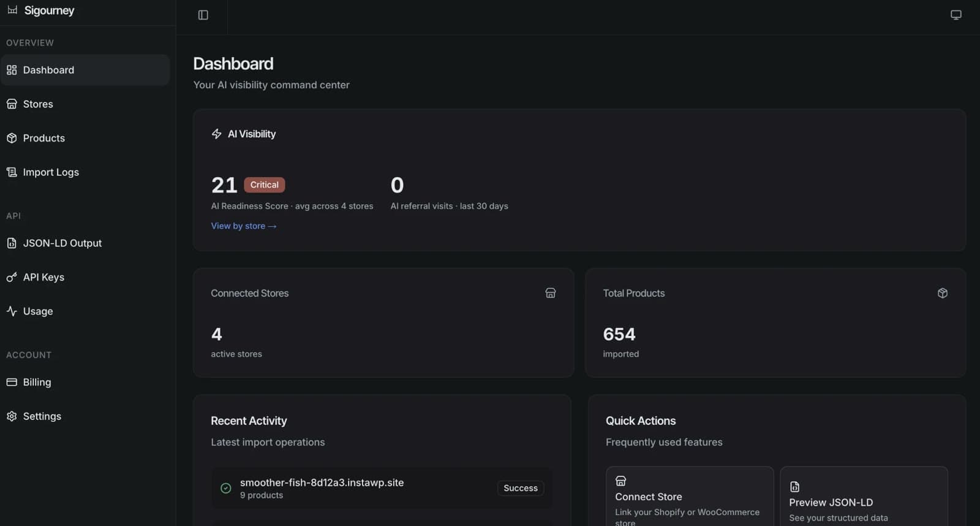The height and width of the screenshot is (526, 980).
Task: Click the Preview JSON-LD file icon
Action: [x=794, y=487]
